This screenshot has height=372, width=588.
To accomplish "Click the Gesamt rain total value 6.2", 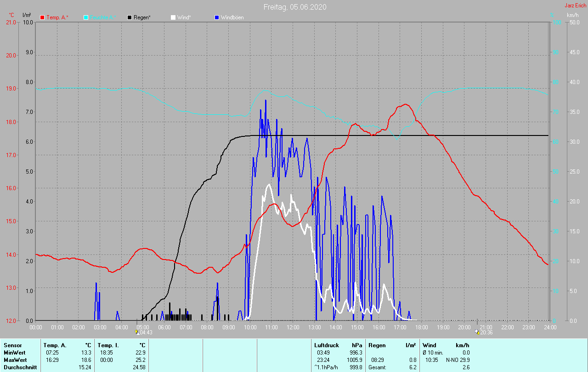I will point(413,367).
